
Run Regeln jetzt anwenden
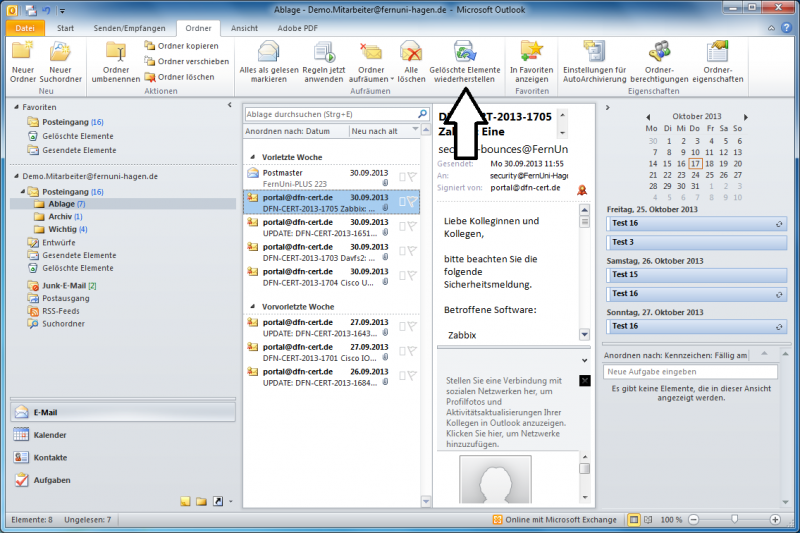tap(323, 63)
